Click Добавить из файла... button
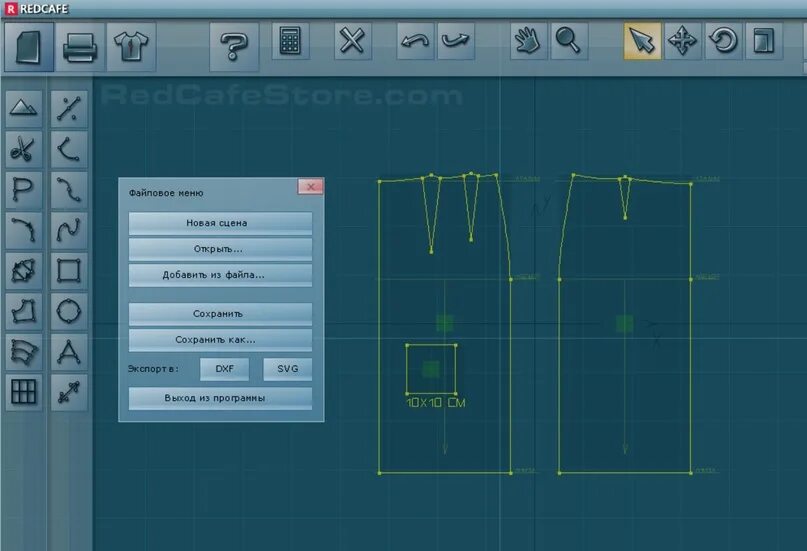 click(220, 275)
